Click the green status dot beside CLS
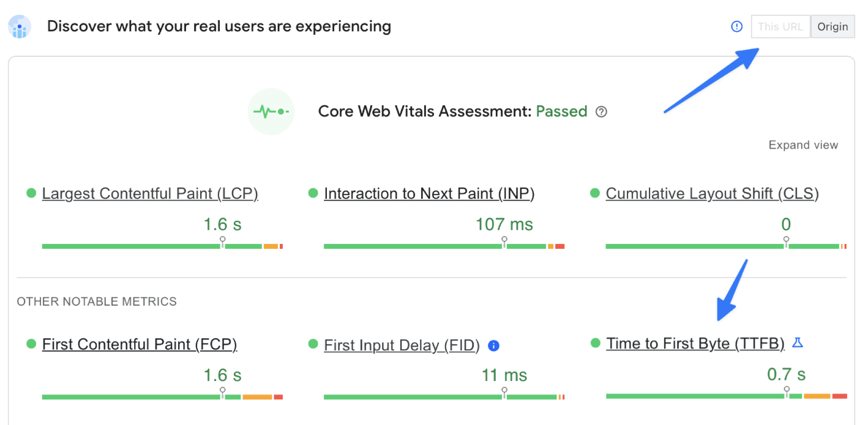Viewport: 868px width, 425px height. 594,193
